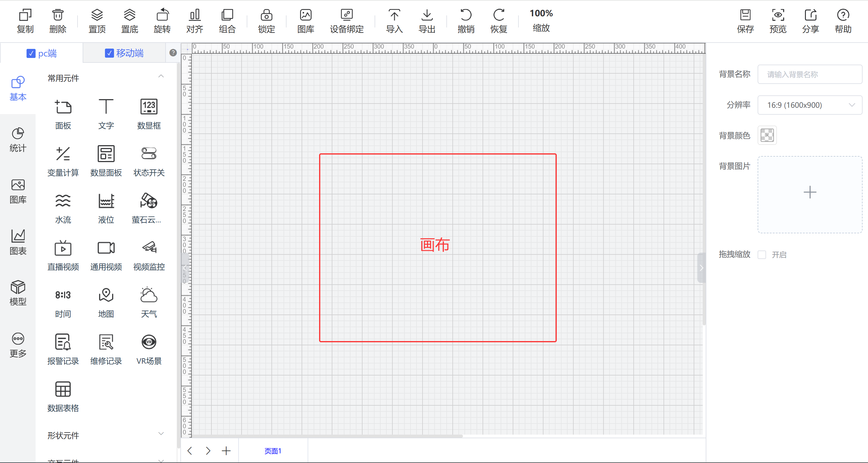Expand the 形状元件 section

point(161,433)
